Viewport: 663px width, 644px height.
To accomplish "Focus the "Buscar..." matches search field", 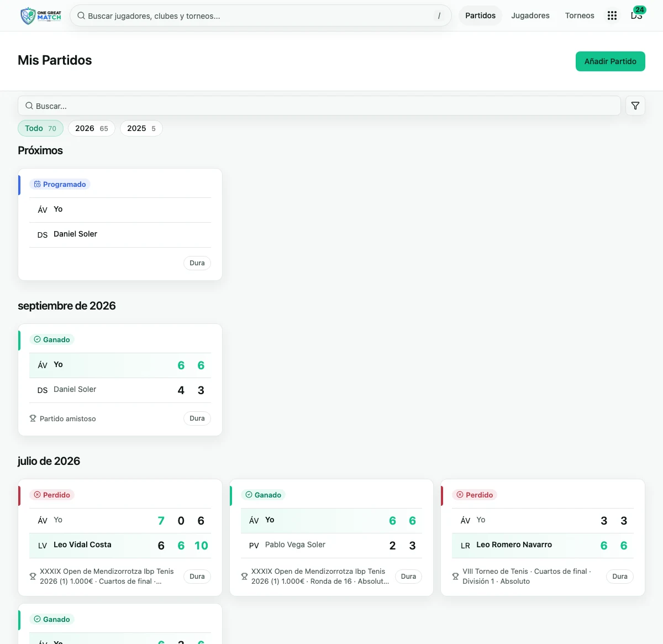I will 319,106.
